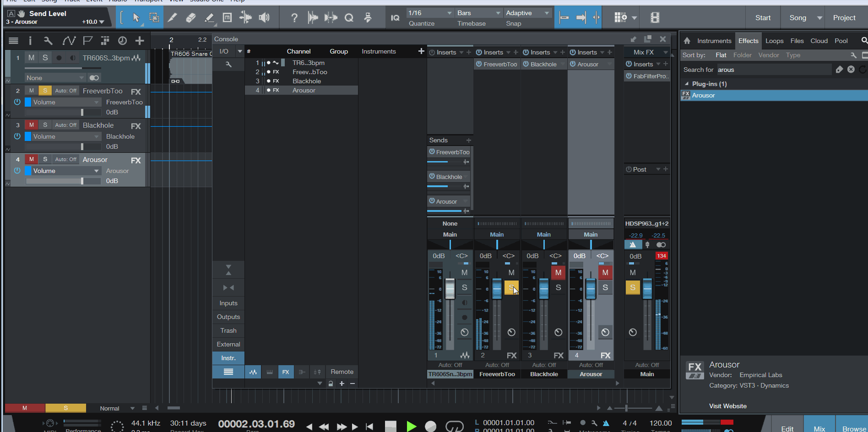Collapse the Plug-ins (1) group

[686, 84]
